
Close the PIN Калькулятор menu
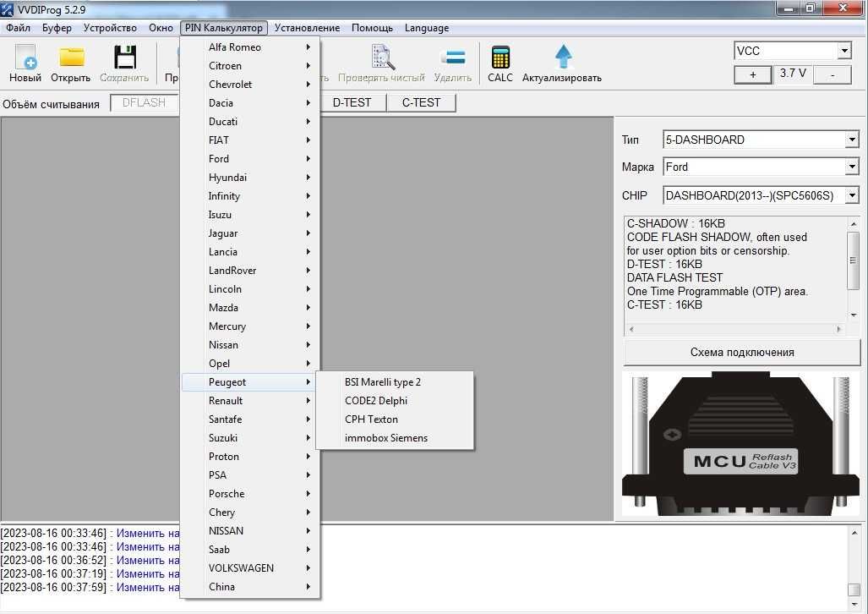[x=224, y=28]
